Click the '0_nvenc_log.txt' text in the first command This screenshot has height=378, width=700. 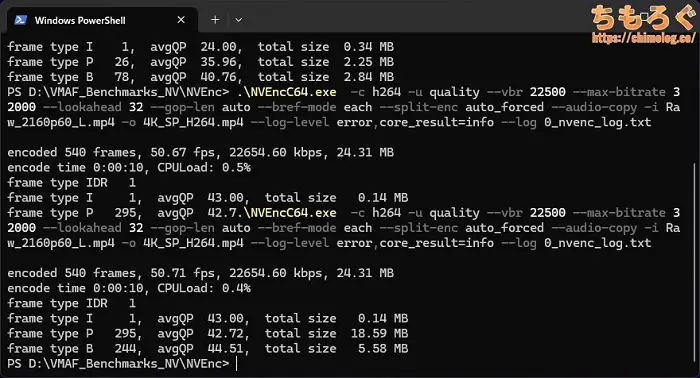[x=598, y=122]
